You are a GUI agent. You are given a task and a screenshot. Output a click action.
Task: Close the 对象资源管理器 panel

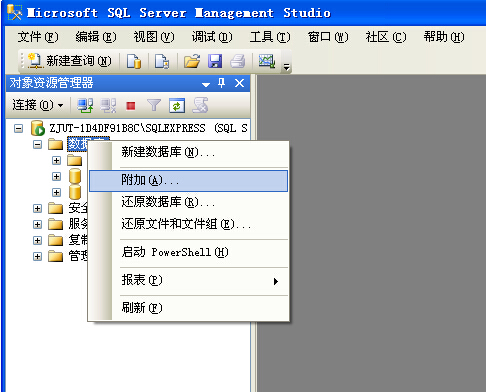click(239, 83)
